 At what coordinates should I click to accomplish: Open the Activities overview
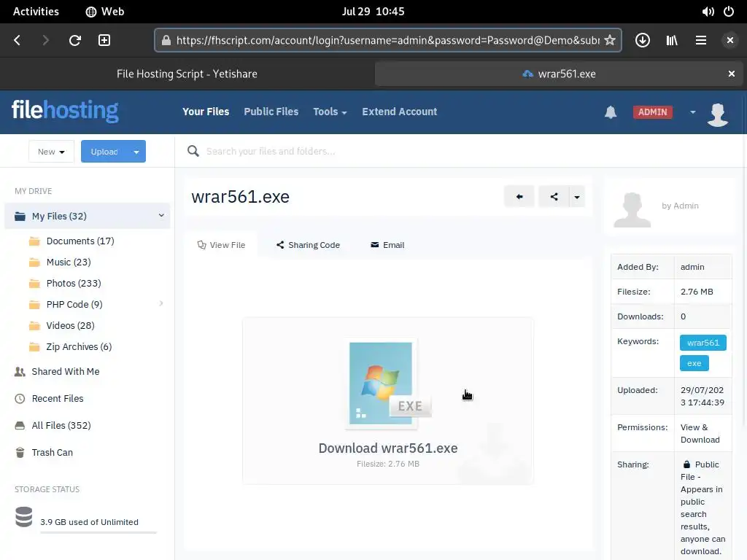click(x=36, y=12)
